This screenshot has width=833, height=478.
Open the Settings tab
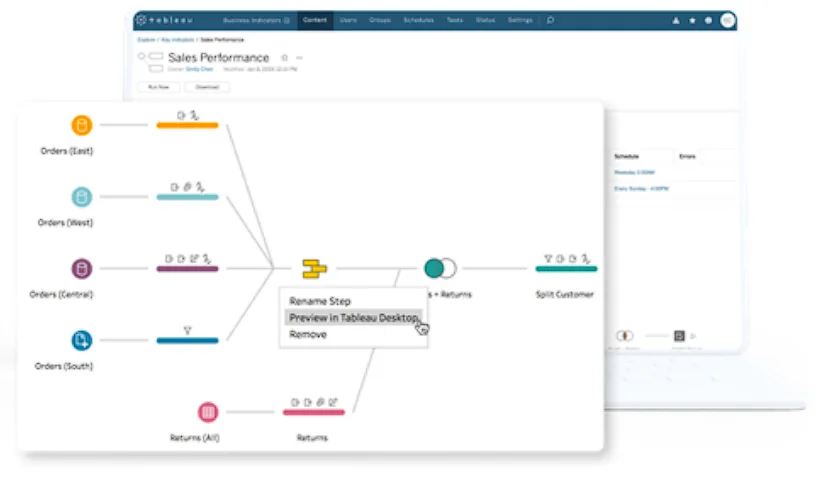pos(520,20)
